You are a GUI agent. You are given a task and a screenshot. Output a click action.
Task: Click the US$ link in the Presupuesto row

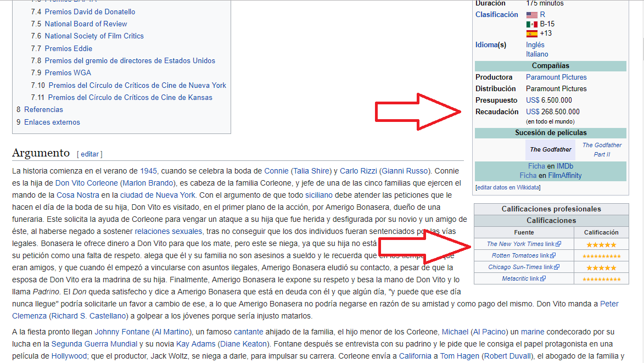[533, 100]
